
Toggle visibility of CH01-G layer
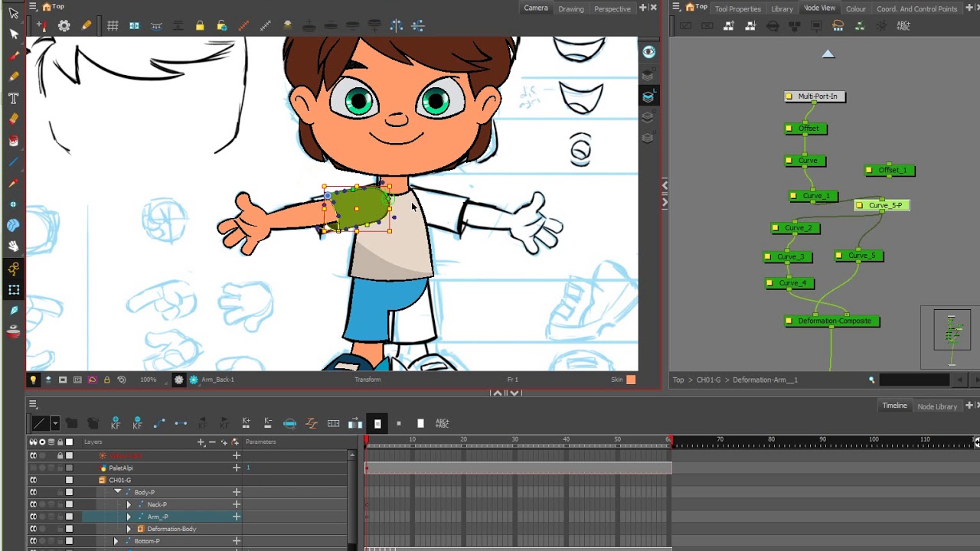click(33, 480)
